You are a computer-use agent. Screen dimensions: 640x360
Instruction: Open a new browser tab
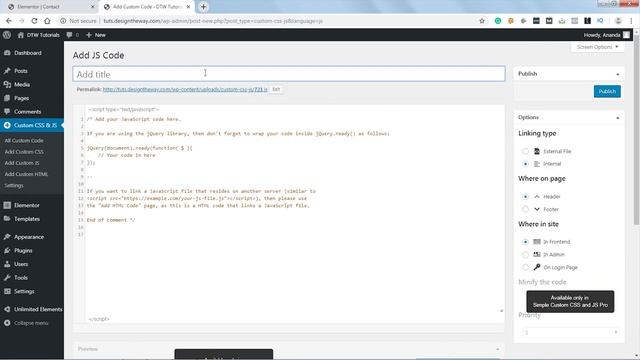click(x=203, y=7)
